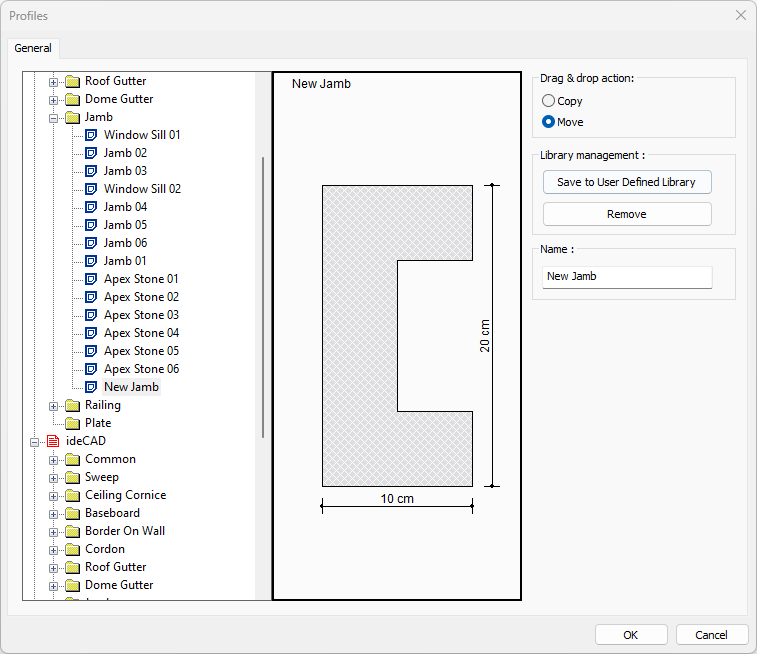This screenshot has width=757, height=654.
Task: Select the Apex Stone 01 profile icon
Action: click(91, 279)
